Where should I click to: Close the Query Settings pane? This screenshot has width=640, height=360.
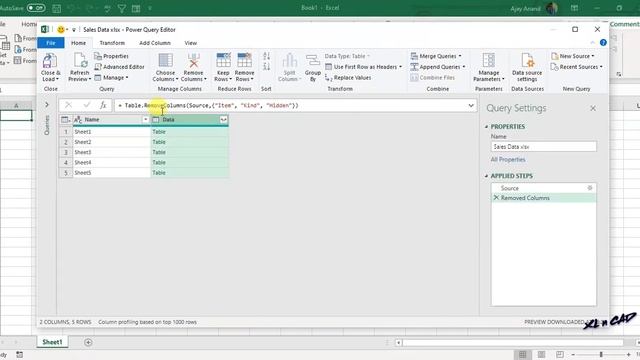(593, 108)
